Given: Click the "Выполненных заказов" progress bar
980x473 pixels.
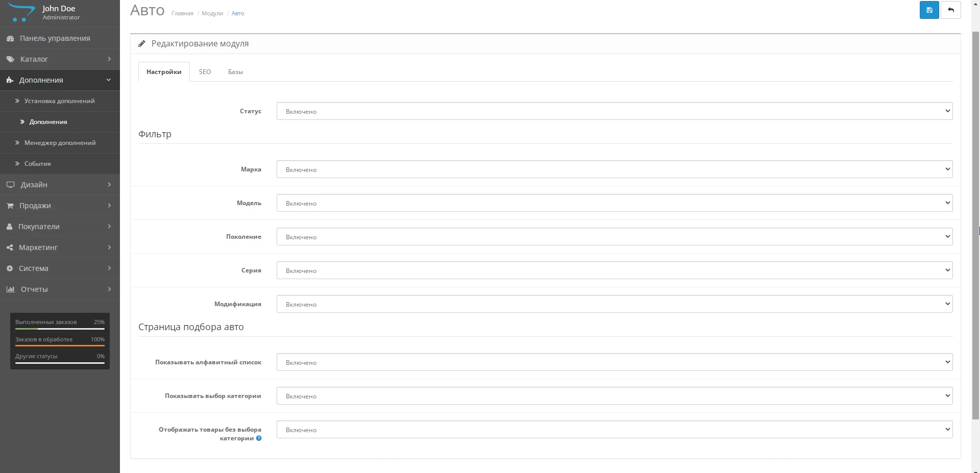Looking at the screenshot, I should [x=60, y=329].
